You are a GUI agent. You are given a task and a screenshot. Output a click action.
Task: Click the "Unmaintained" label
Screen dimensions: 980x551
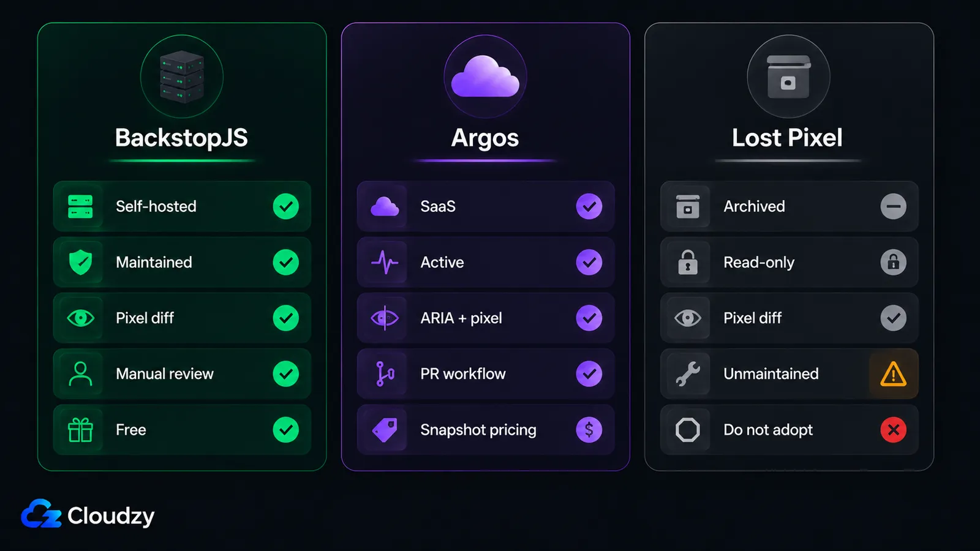[x=771, y=373]
